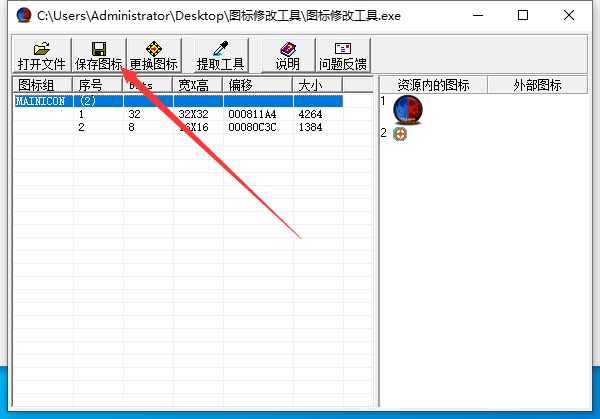The height and width of the screenshot is (419, 600).
Task: Click the 偏移 column header
Action: point(257,85)
